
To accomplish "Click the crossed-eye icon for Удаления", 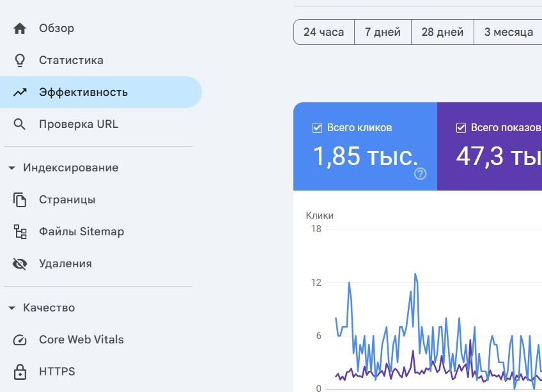I will click(x=20, y=263).
